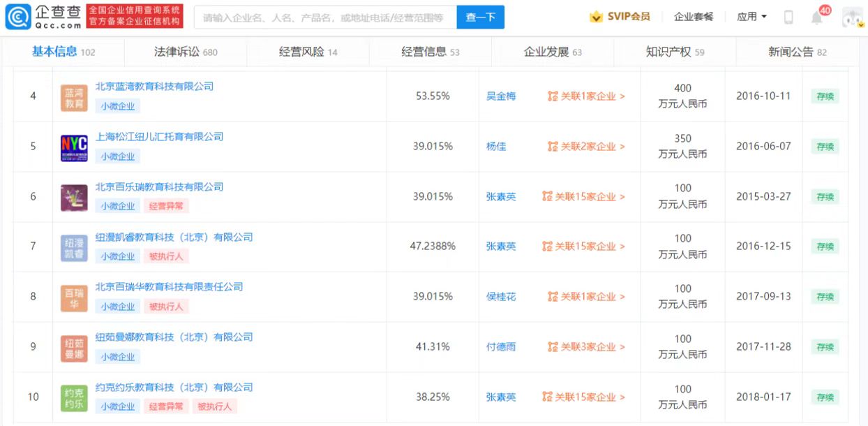Switch to 新闻公告 tab

pos(797,52)
